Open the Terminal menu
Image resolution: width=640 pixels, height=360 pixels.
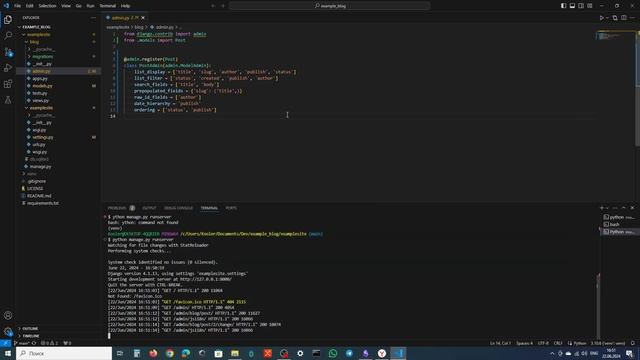click(108, 6)
